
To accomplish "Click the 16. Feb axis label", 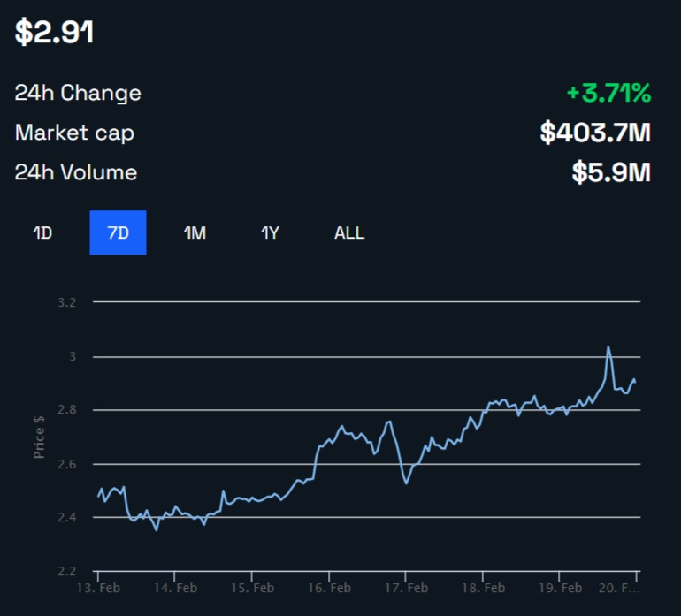I will [x=329, y=587].
